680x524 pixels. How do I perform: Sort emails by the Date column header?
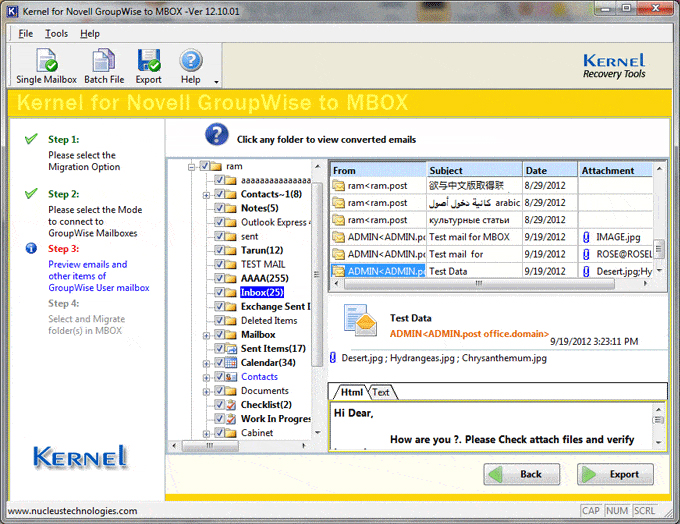[550, 170]
